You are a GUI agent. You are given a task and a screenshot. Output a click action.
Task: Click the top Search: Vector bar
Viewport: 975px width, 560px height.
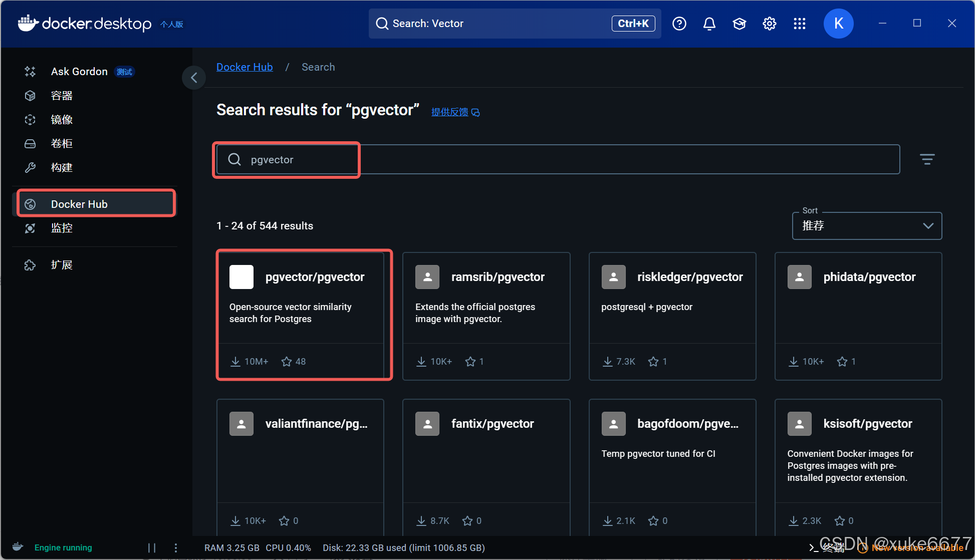coord(515,24)
